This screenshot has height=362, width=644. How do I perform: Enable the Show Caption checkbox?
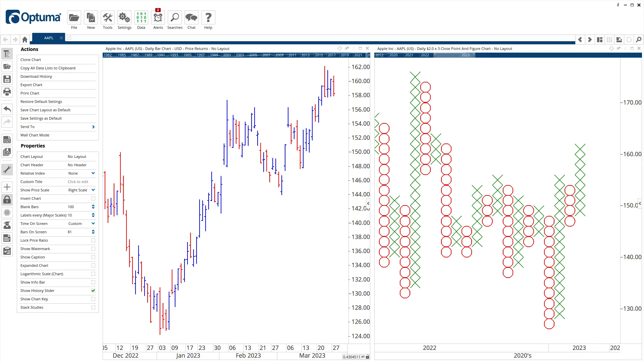[93, 257]
